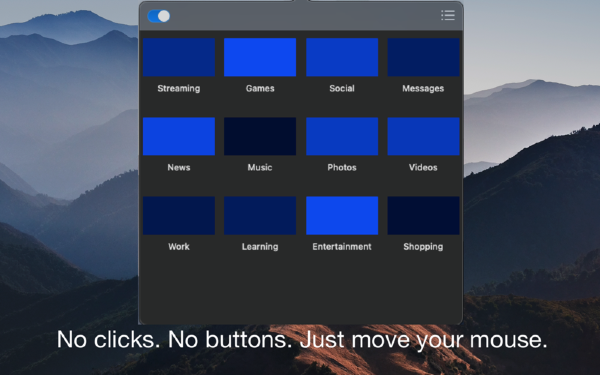Click the Social label text

(x=342, y=88)
